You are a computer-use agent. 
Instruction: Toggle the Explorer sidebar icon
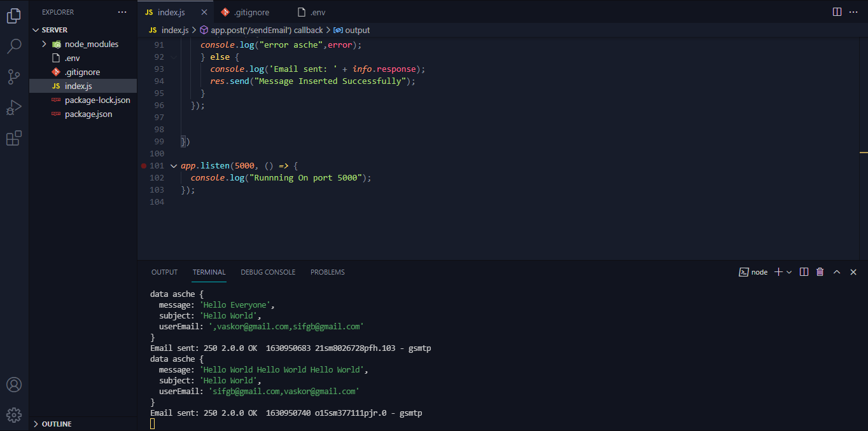14,16
